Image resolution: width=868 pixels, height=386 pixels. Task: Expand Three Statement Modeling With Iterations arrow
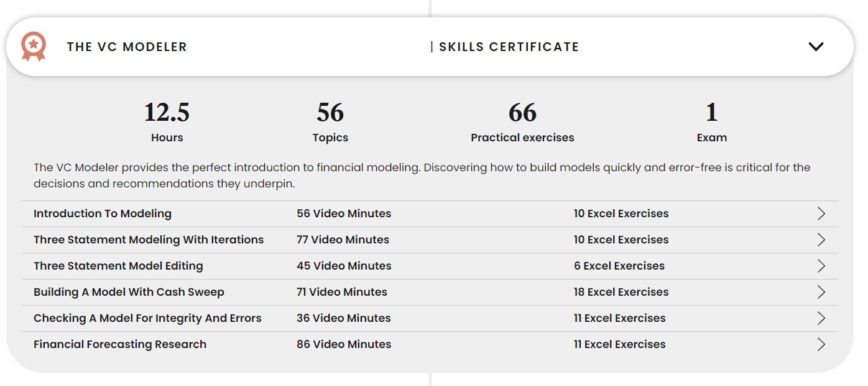[x=821, y=240]
